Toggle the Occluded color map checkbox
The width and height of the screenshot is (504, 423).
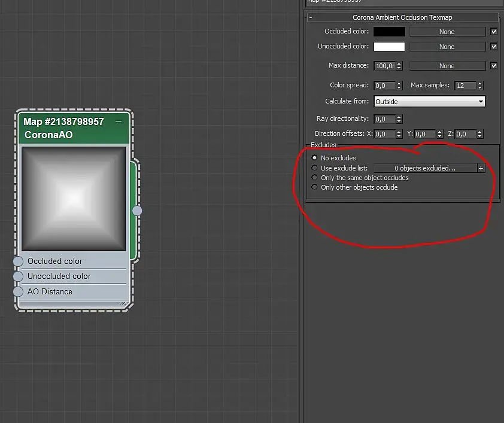494,32
